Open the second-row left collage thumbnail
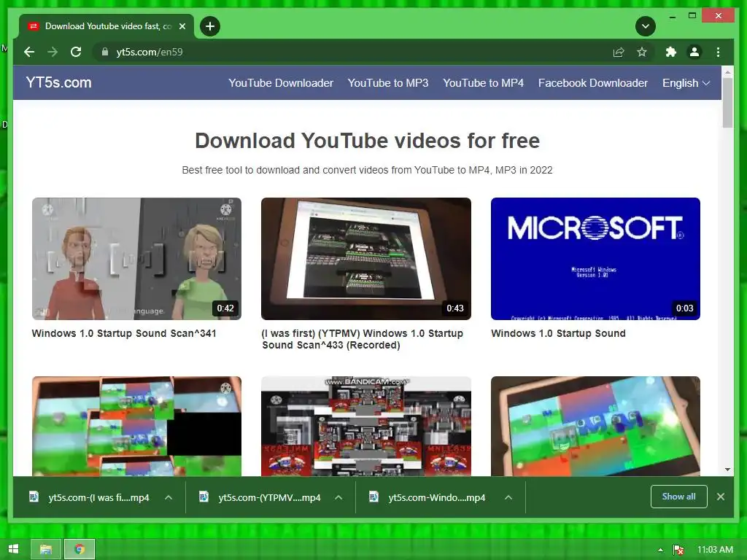Image resolution: width=747 pixels, height=560 pixels. 136,426
